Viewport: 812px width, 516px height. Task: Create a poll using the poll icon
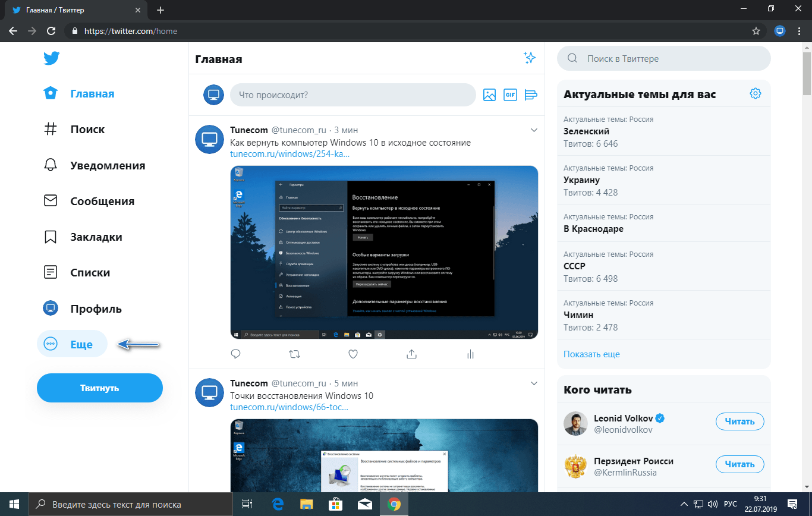coord(531,95)
